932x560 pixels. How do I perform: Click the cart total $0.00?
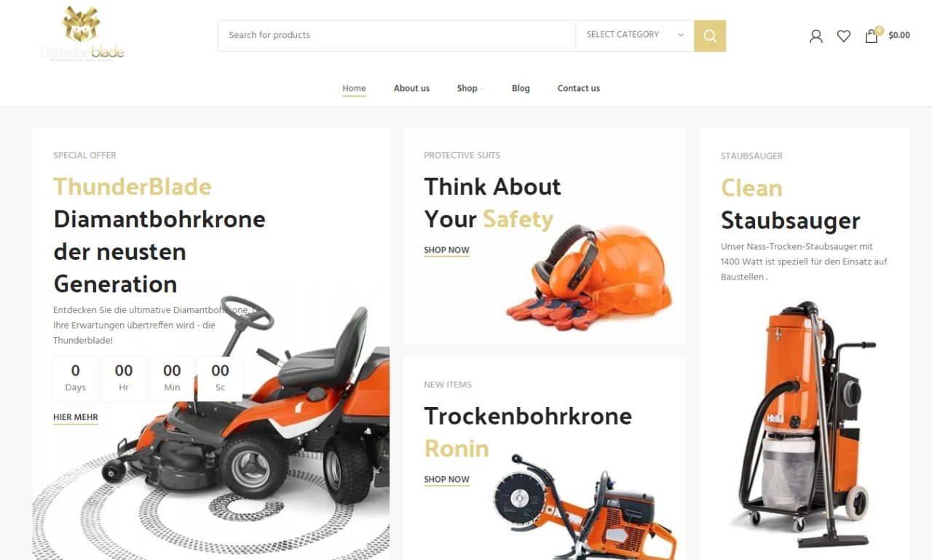coord(899,35)
